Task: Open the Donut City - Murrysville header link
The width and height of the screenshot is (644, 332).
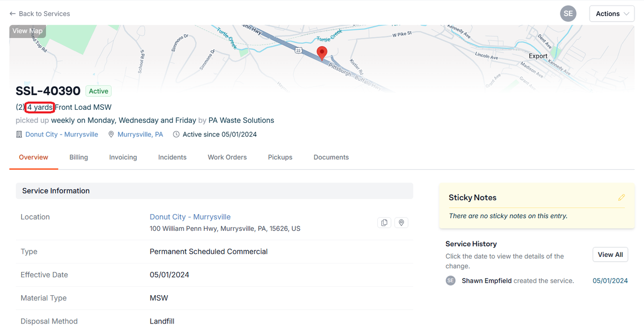Action: click(x=62, y=135)
